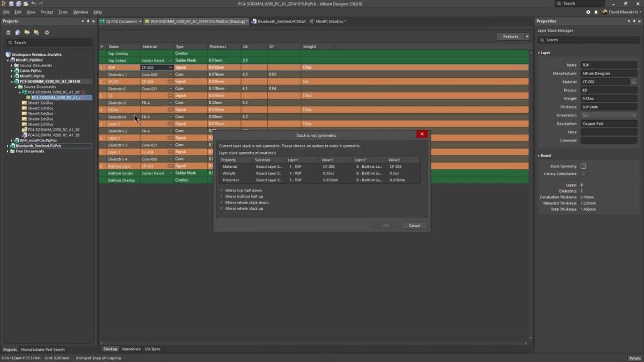Click the Compile project icon in Projects toolbar
This screenshot has height=362, width=644.
point(27,32)
